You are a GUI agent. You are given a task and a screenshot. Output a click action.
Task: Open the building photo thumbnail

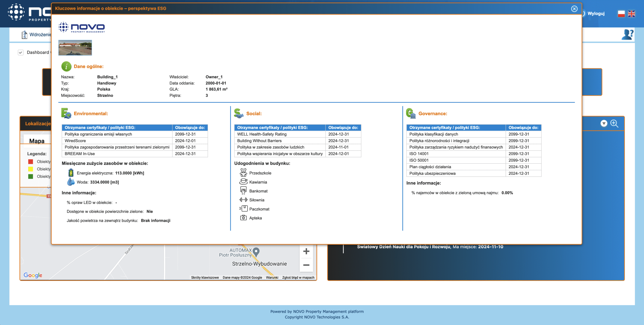coord(75,48)
